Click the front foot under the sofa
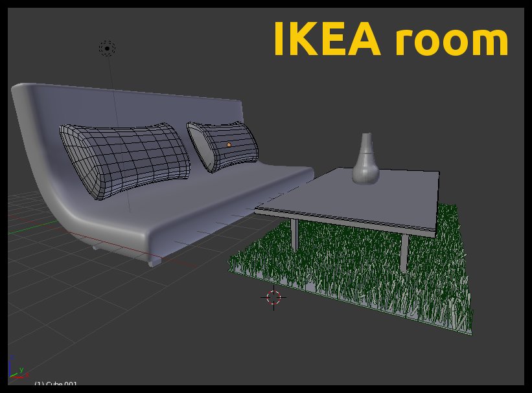532x393 pixels. (x=155, y=262)
